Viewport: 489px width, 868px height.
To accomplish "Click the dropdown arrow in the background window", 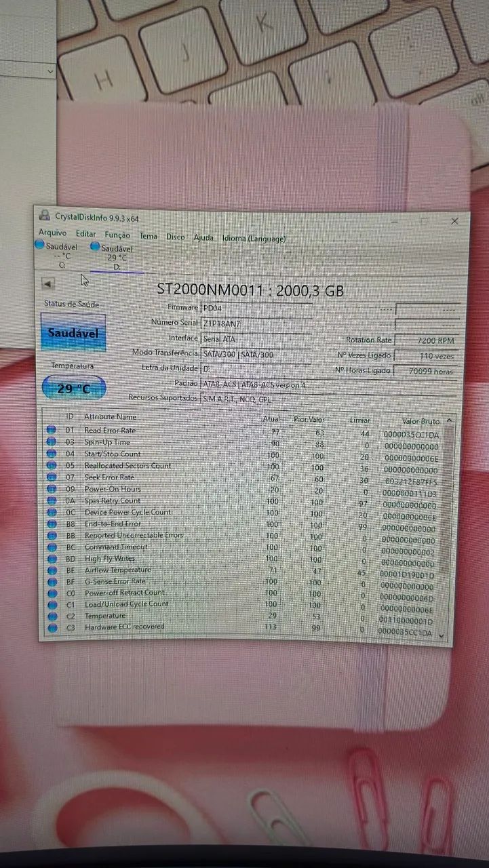I will coord(51,70).
